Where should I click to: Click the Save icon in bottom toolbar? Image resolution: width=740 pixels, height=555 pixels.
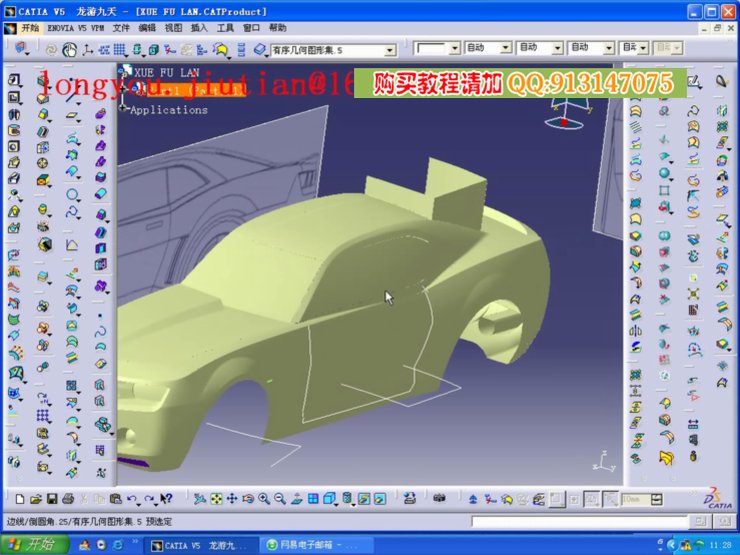tap(51, 498)
